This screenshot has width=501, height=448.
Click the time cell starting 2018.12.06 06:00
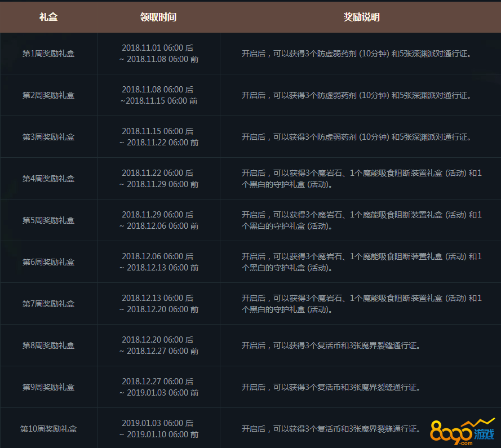[x=158, y=262]
